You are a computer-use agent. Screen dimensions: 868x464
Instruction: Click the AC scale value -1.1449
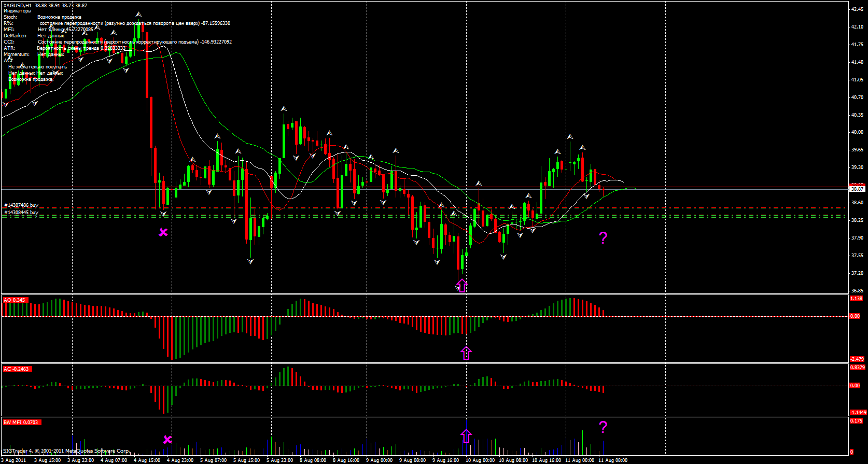click(858, 413)
